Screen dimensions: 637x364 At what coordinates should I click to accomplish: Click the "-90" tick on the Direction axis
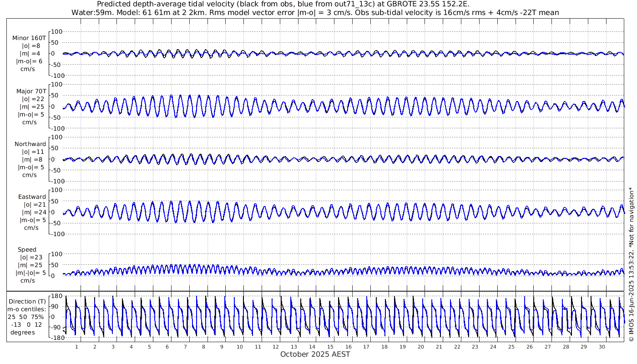(x=56, y=328)
